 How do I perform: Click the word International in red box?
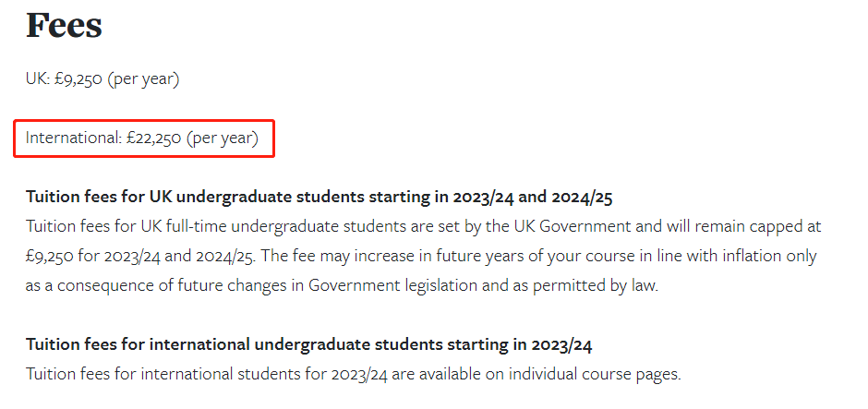[74, 138]
